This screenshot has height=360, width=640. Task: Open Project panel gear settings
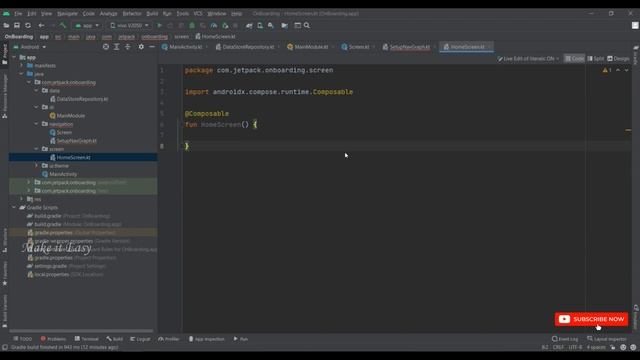point(141,47)
